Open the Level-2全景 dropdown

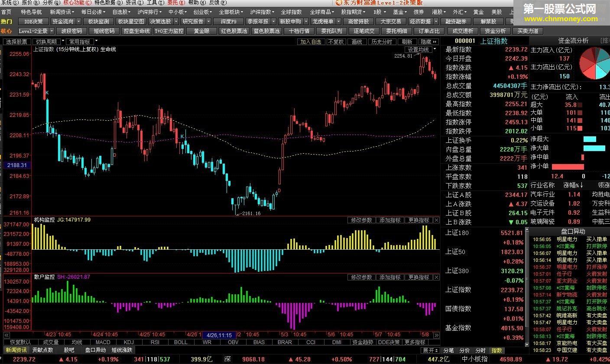coord(52,31)
